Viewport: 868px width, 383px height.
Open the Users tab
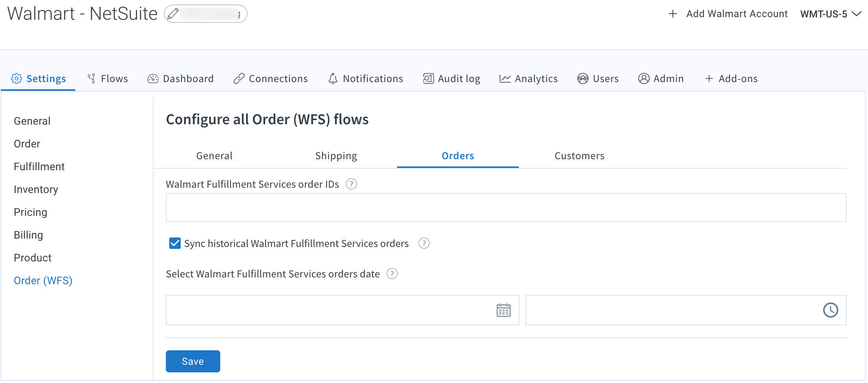598,78
